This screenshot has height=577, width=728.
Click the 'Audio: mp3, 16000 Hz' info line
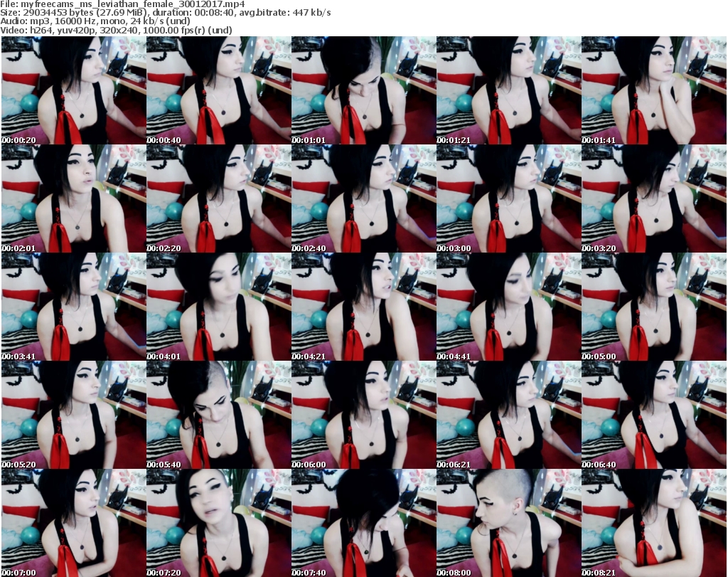95,21
